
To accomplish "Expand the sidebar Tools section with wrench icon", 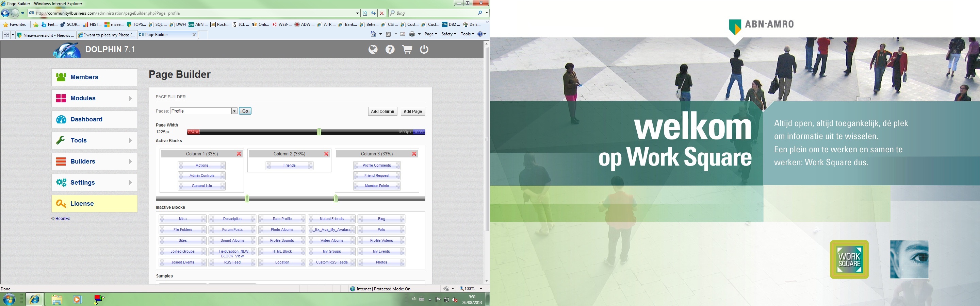I will pyautogui.click(x=94, y=141).
